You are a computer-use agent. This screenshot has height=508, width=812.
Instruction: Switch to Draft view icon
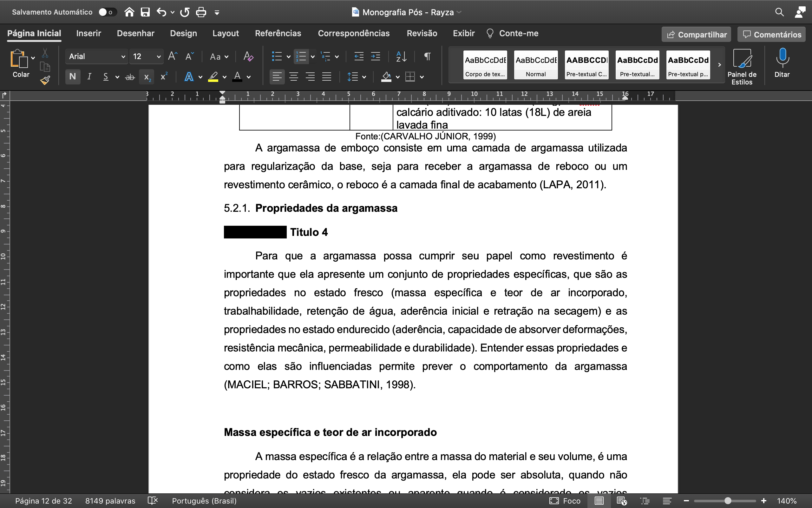[x=667, y=501]
